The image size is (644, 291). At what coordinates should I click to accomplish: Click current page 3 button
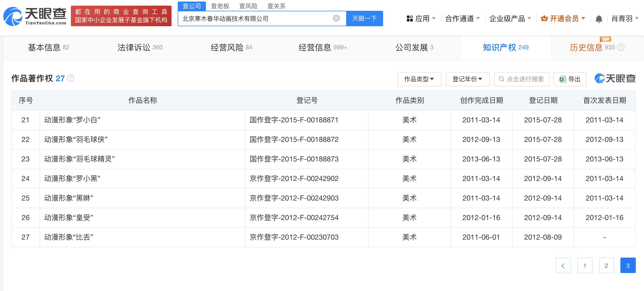point(628,265)
